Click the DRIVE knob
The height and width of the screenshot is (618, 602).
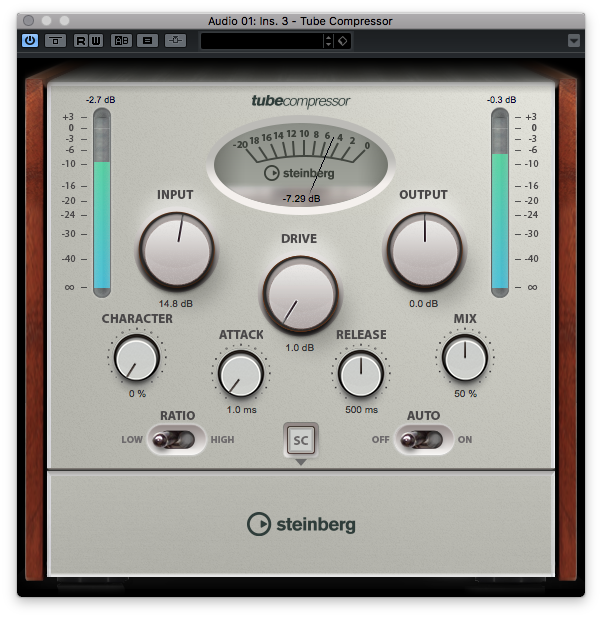pos(300,294)
